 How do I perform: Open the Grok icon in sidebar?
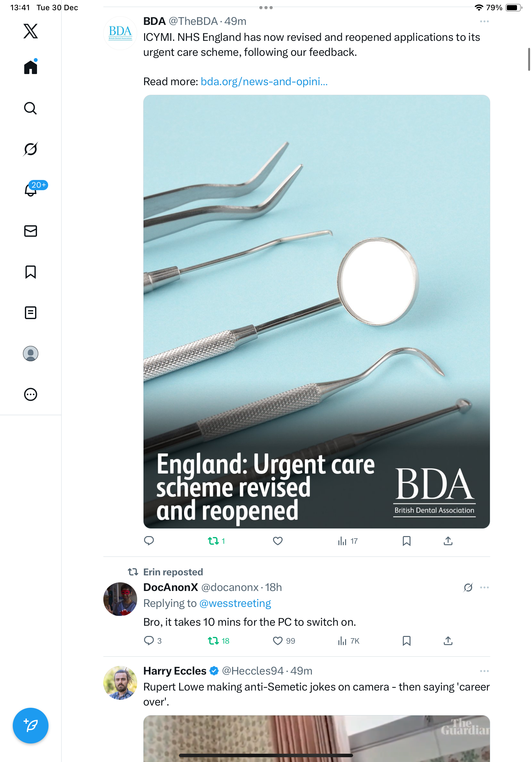pyautogui.click(x=31, y=149)
